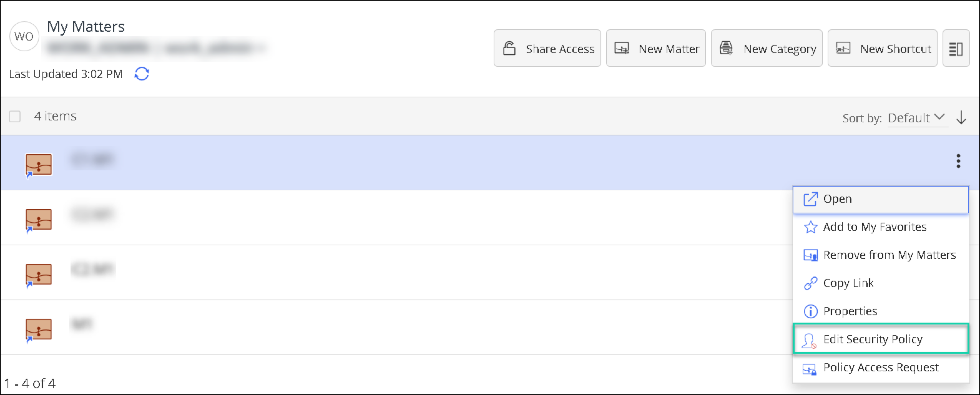The image size is (980, 395).
Task: Click the fourth matter's briefcase icon
Action: coord(38,329)
